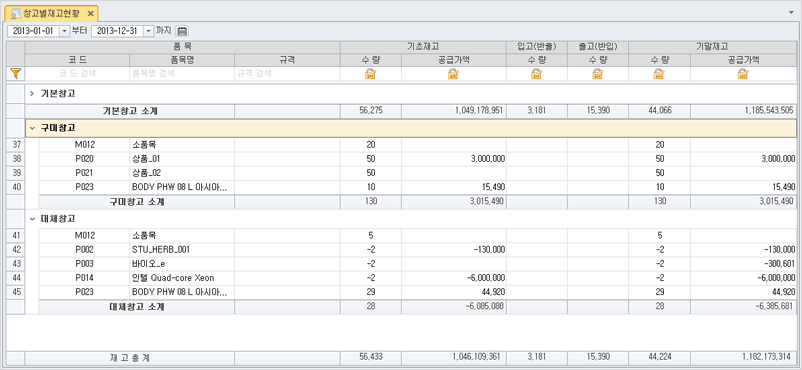The height and width of the screenshot is (370, 802).
Task: Click filter icon under 기초재고 수량
Action: 370,74
